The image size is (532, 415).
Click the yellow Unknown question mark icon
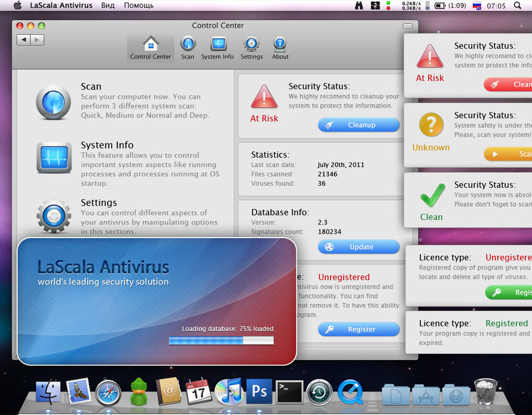click(x=431, y=125)
